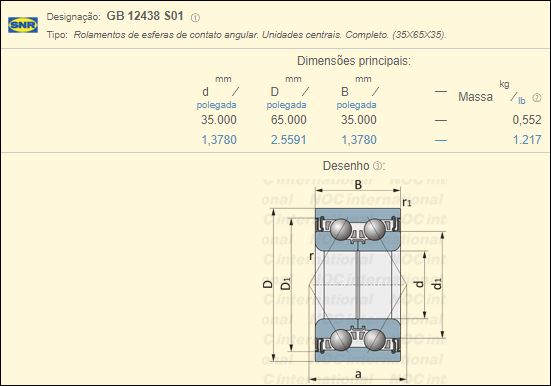Select the d value 35.000 mm
Image resolution: width=551 pixels, height=386 pixels.
point(219,120)
